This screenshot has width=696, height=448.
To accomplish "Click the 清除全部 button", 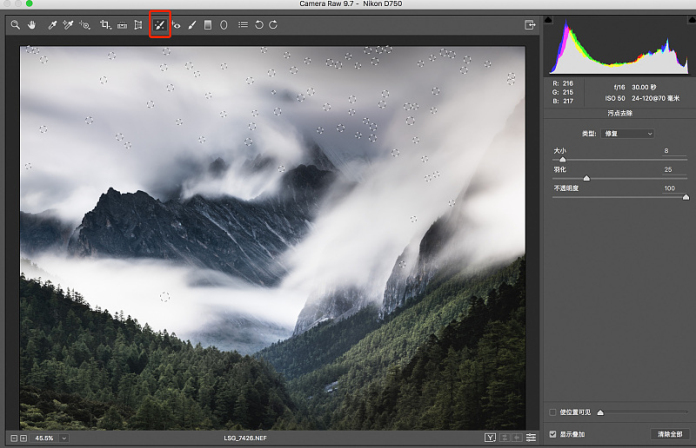I will (670, 434).
